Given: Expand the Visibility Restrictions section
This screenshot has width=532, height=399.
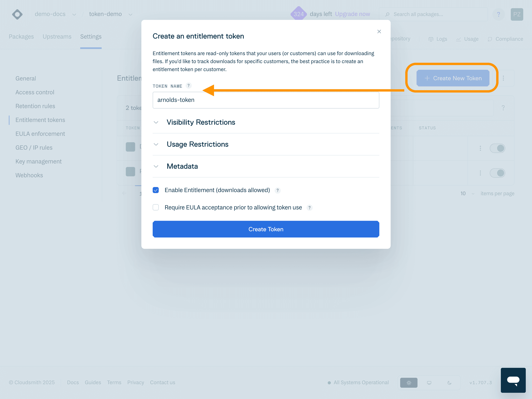Looking at the screenshot, I should click(201, 122).
